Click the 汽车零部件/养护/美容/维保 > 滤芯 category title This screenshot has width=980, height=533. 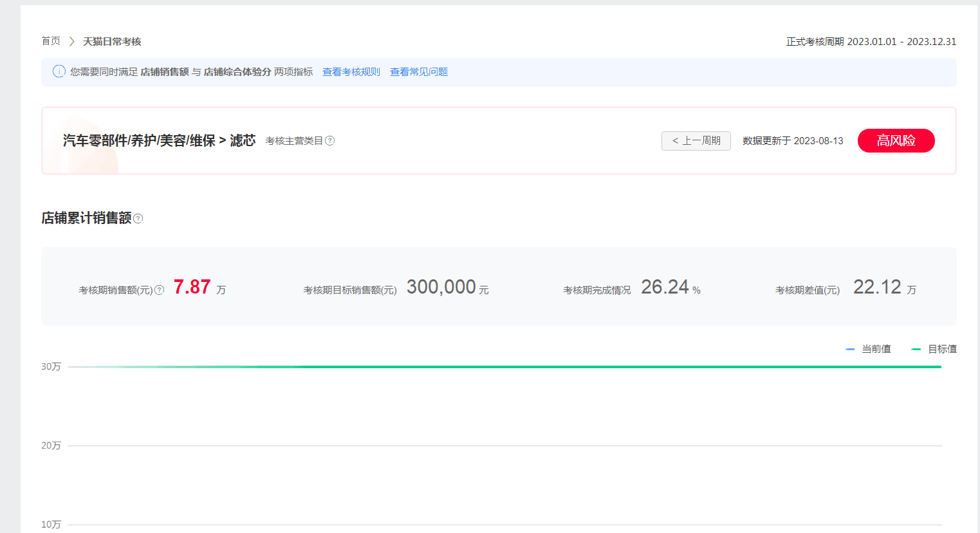[x=160, y=141]
